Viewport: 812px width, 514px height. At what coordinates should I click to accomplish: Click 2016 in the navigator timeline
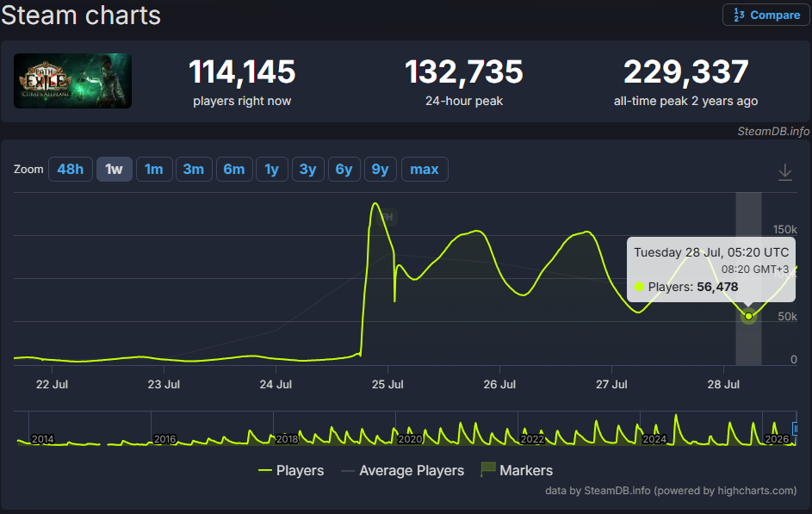(165, 439)
